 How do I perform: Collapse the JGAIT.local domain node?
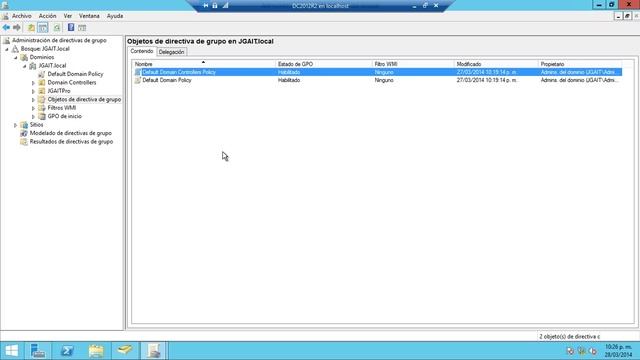click(x=24, y=66)
